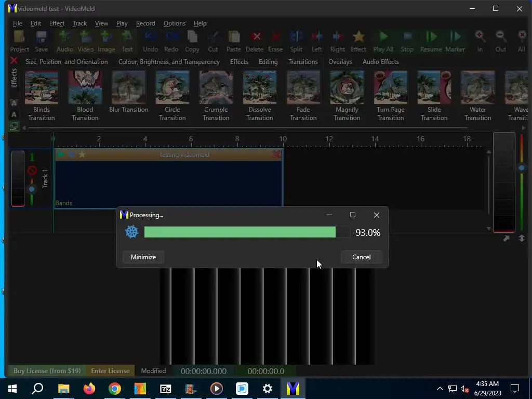This screenshot has height=399, width=532.
Task: Click the Paste clipboard icon
Action: tap(233, 42)
